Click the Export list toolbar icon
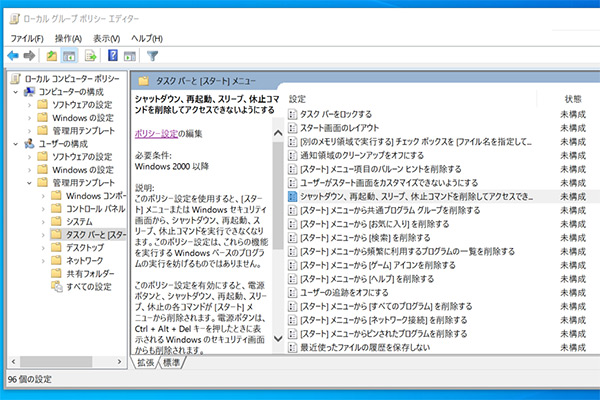Image resolution: width=600 pixels, height=400 pixels. (89, 55)
